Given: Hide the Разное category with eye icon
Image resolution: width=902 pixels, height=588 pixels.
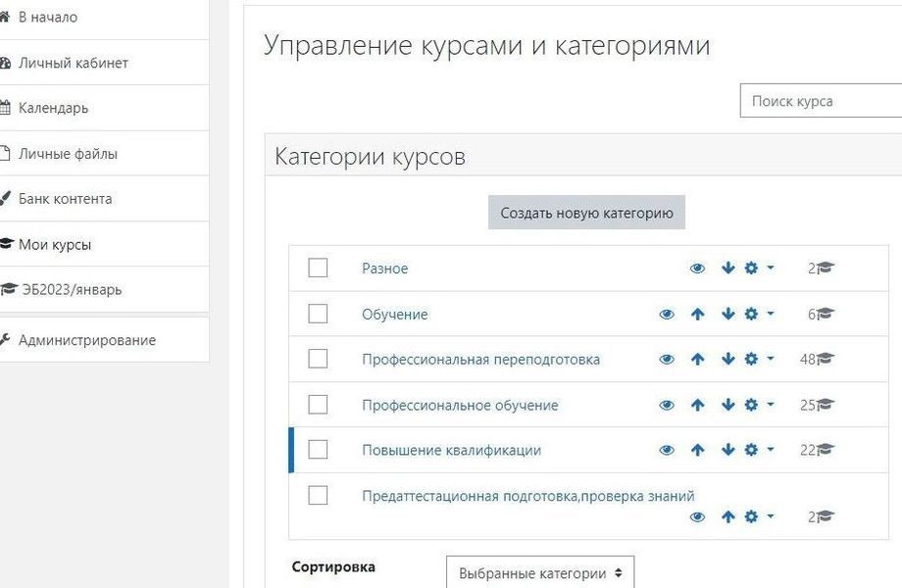Looking at the screenshot, I should pos(697,269).
